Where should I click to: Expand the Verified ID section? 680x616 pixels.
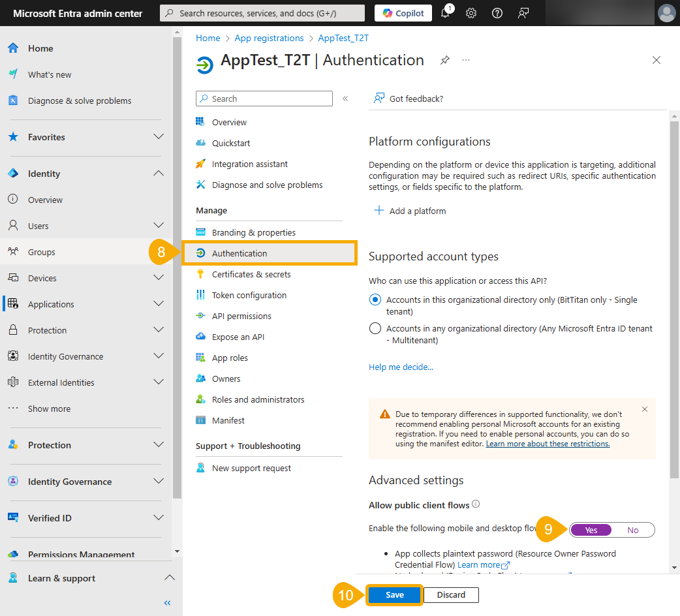click(x=159, y=517)
